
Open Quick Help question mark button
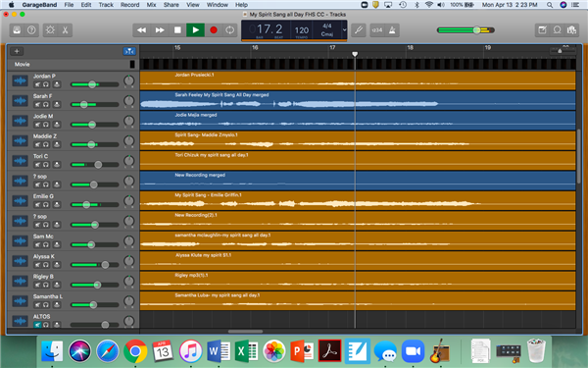(31, 30)
